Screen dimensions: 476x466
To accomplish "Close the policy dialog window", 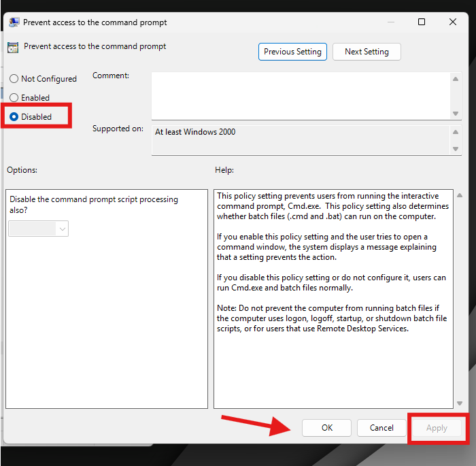I will pyautogui.click(x=453, y=22).
